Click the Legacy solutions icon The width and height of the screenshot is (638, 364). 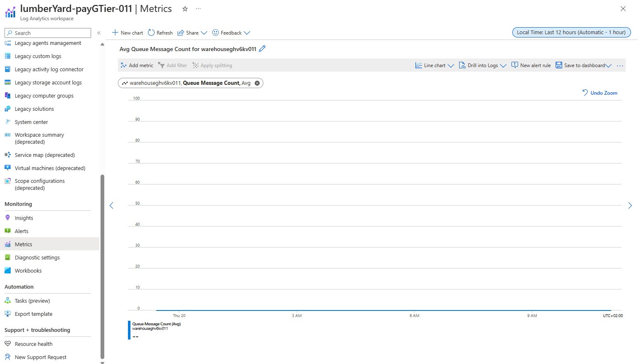(x=7, y=109)
